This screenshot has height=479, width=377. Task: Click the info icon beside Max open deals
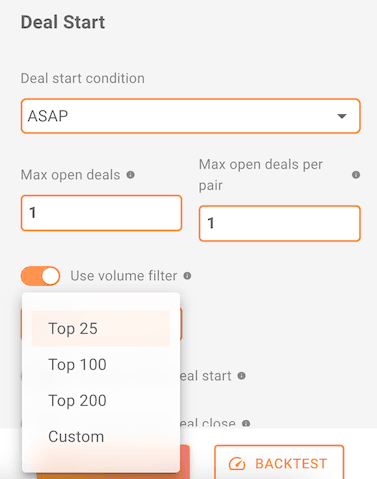click(131, 175)
